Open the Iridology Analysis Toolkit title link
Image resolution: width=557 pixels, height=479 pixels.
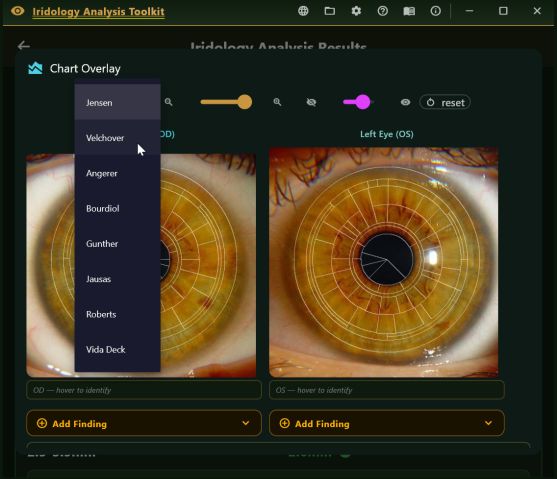coord(98,11)
